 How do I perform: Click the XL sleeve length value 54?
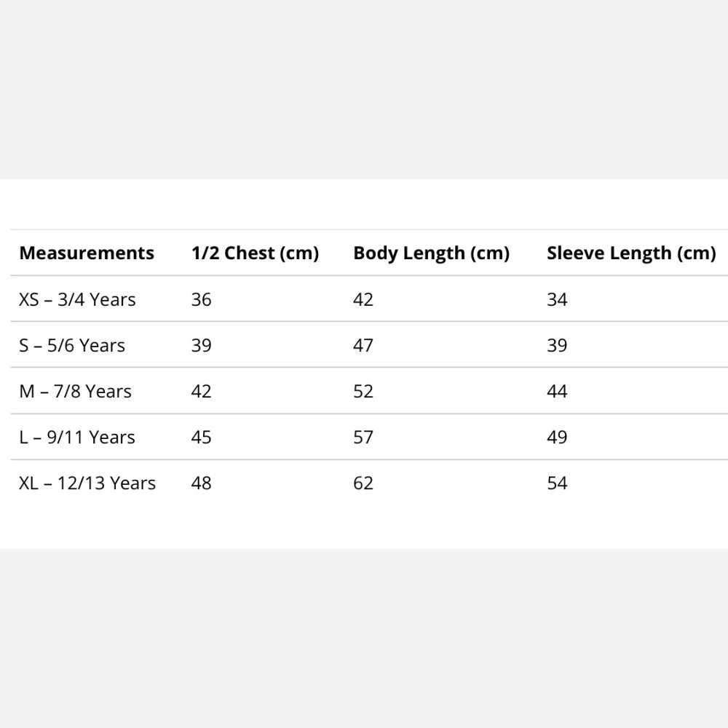pos(557,483)
